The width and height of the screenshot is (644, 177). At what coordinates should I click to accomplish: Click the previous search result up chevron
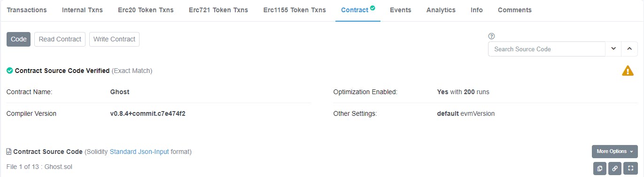tap(629, 49)
